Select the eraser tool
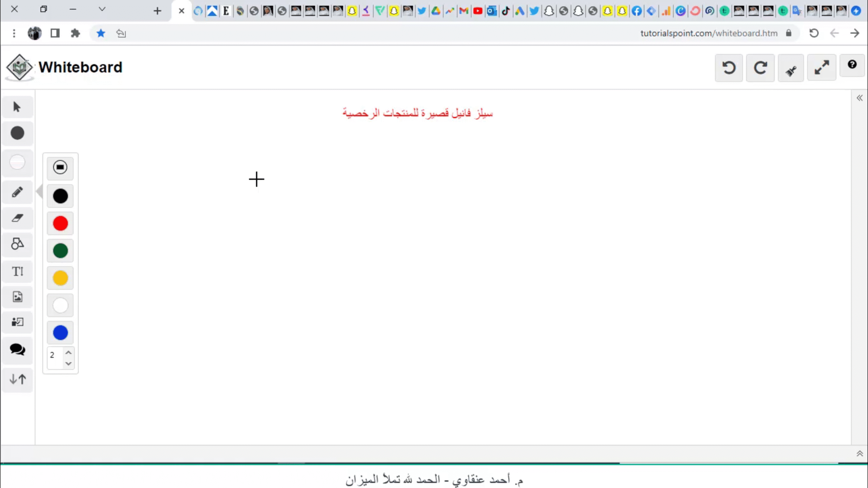 pyautogui.click(x=17, y=218)
